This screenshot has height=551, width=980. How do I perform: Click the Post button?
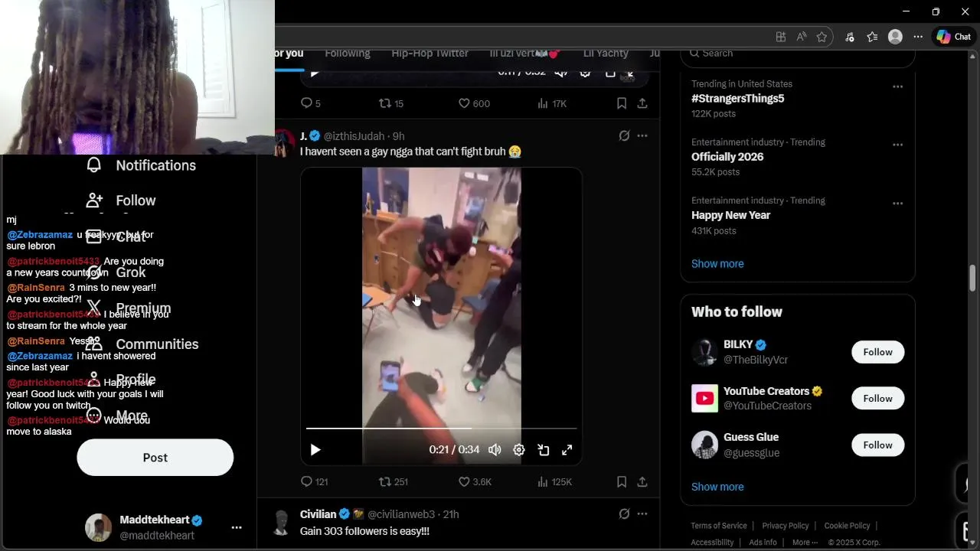(x=155, y=458)
